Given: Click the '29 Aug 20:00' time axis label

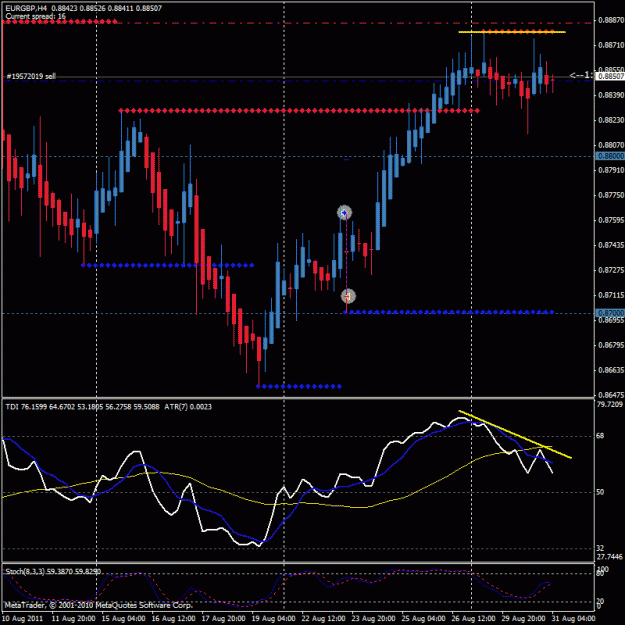Looking at the screenshot, I should pos(523,619).
